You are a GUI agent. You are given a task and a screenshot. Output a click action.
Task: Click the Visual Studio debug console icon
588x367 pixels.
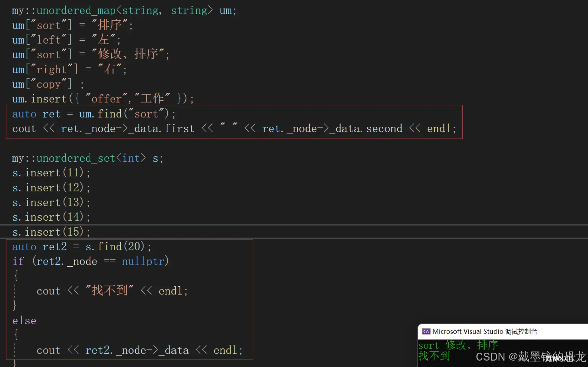(426, 331)
